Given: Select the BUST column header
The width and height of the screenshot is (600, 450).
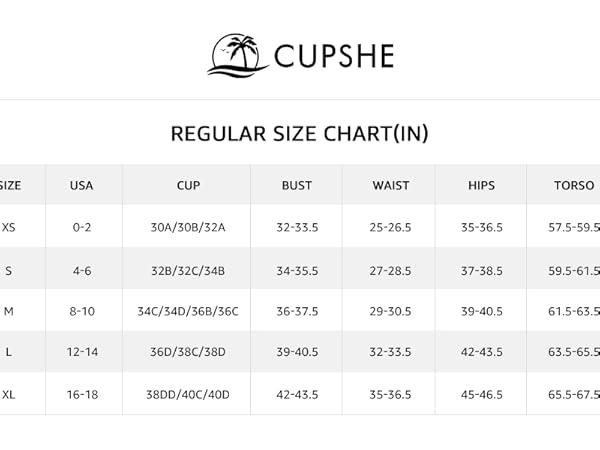Looking at the screenshot, I should (x=297, y=186).
